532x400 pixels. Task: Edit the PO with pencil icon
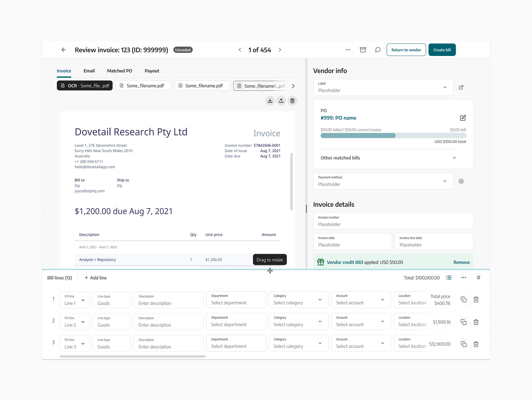point(463,118)
